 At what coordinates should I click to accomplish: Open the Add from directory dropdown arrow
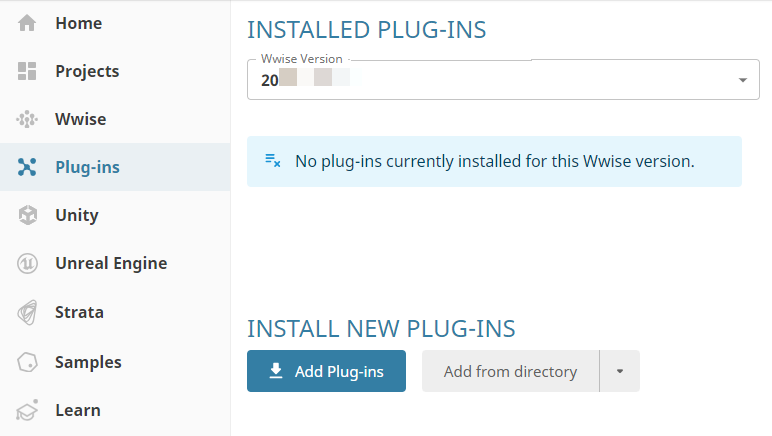[620, 372]
